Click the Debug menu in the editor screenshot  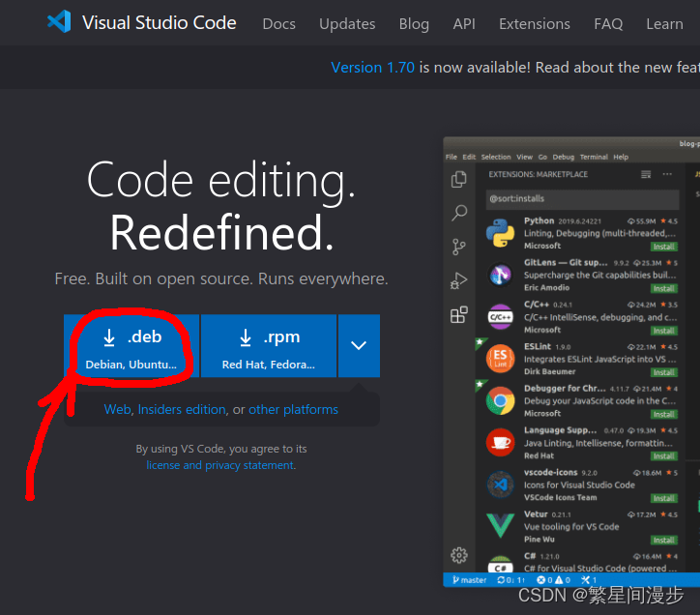(564, 157)
